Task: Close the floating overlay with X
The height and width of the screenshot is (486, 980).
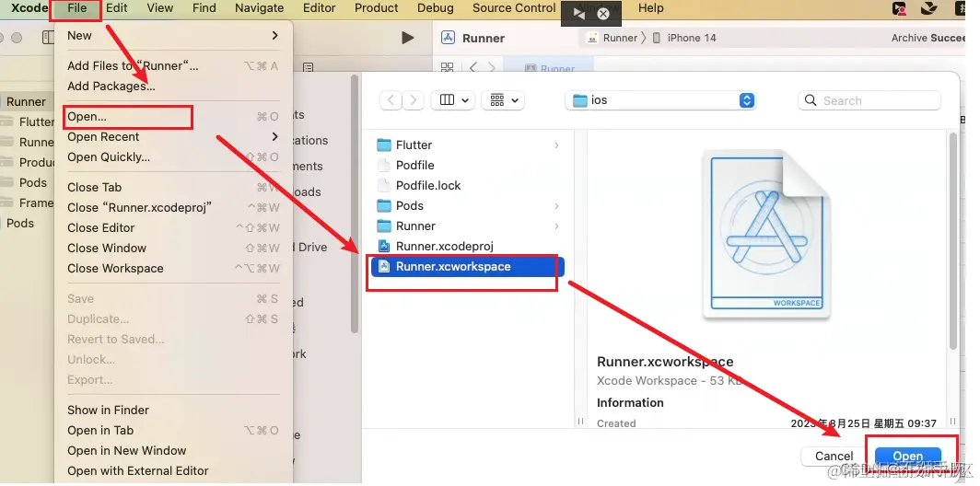Action: coord(603,14)
